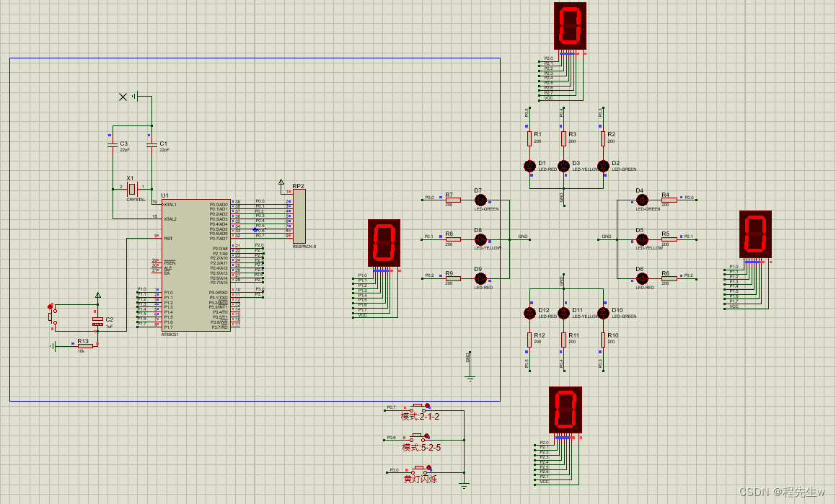Select resistor R2
This screenshot has height=504, width=836.
(x=603, y=138)
